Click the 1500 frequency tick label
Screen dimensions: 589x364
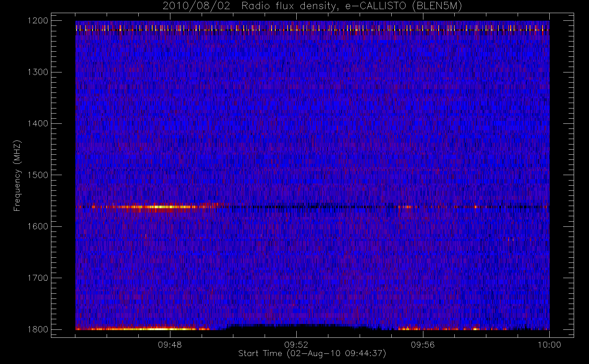coord(38,175)
